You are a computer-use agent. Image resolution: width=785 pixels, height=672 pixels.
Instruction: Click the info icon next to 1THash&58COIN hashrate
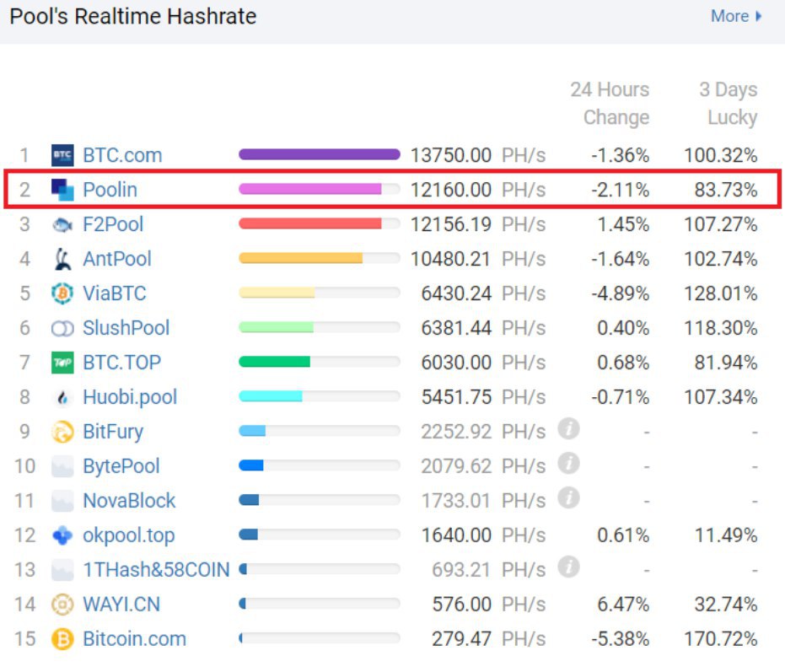pos(568,567)
